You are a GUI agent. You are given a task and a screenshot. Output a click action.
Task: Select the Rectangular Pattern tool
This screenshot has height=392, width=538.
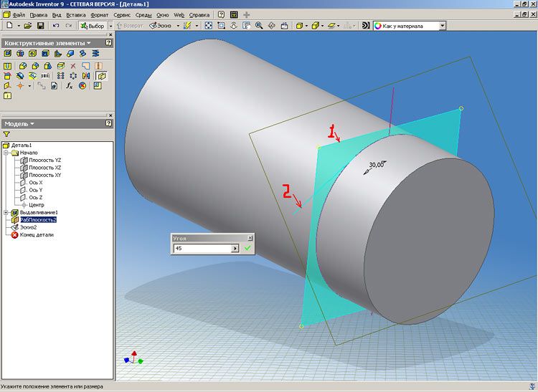tap(60, 76)
